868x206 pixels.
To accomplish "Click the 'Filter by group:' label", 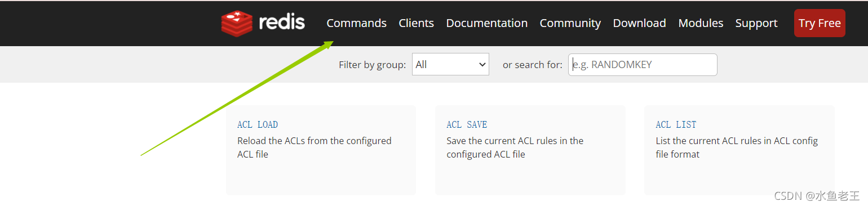I will pos(372,65).
